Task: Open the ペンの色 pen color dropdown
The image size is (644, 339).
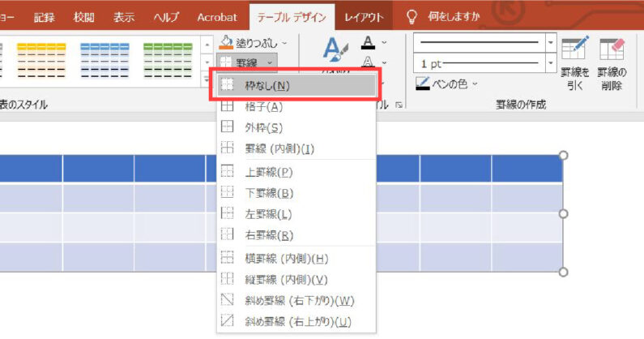Action: click(476, 84)
